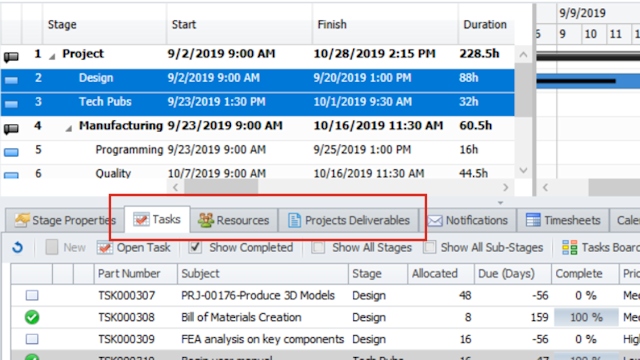Click the green completed checkmark for TSK000308
The width and height of the screenshot is (640, 360).
point(32,317)
